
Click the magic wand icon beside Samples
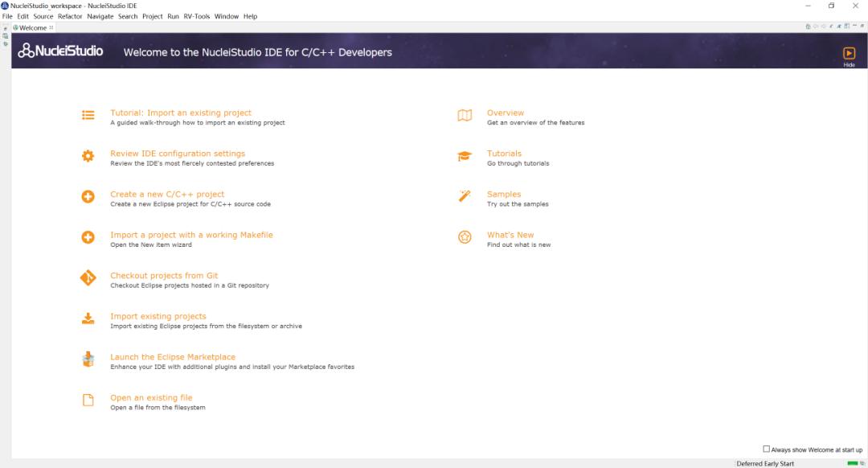pos(465,196)
